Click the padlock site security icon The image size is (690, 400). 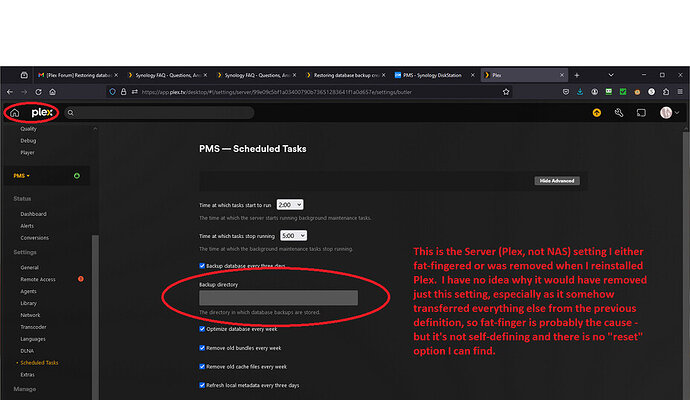[124, 92]
